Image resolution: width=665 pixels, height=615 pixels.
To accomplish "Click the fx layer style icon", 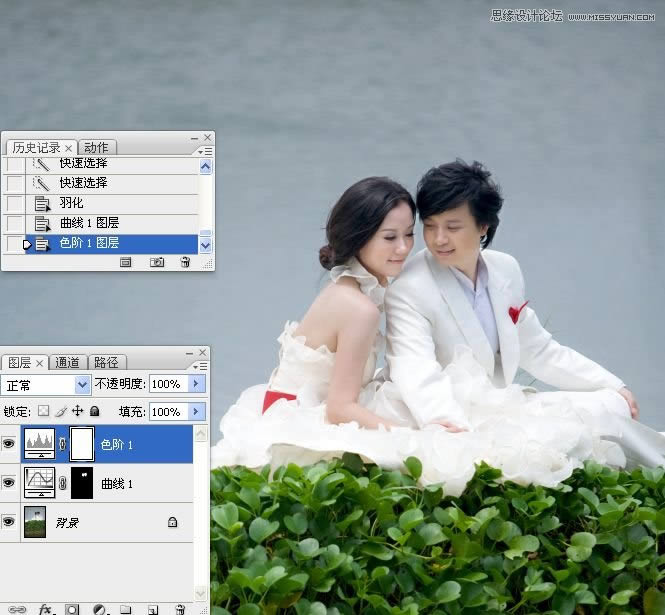I will (x=46, y=608).
